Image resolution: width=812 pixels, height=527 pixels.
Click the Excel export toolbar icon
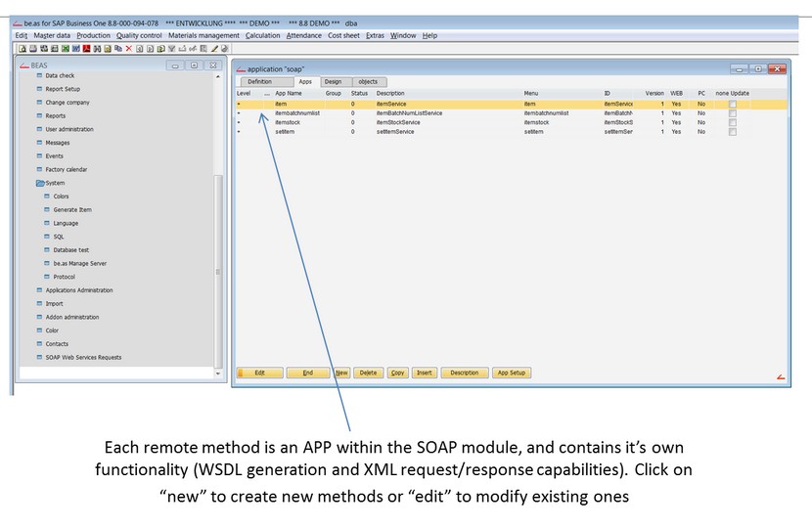65,48
